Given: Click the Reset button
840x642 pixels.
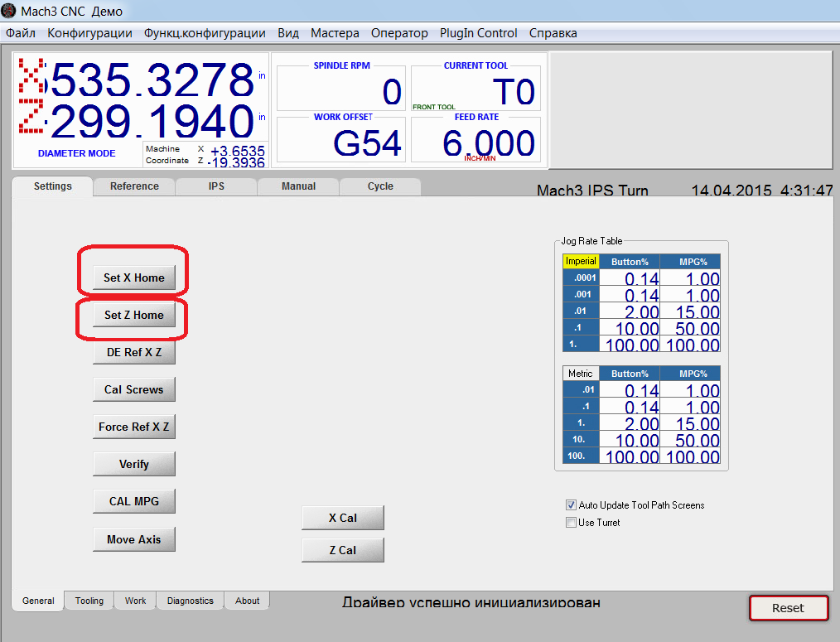Looking at the screenshot, I should (789, 608).
